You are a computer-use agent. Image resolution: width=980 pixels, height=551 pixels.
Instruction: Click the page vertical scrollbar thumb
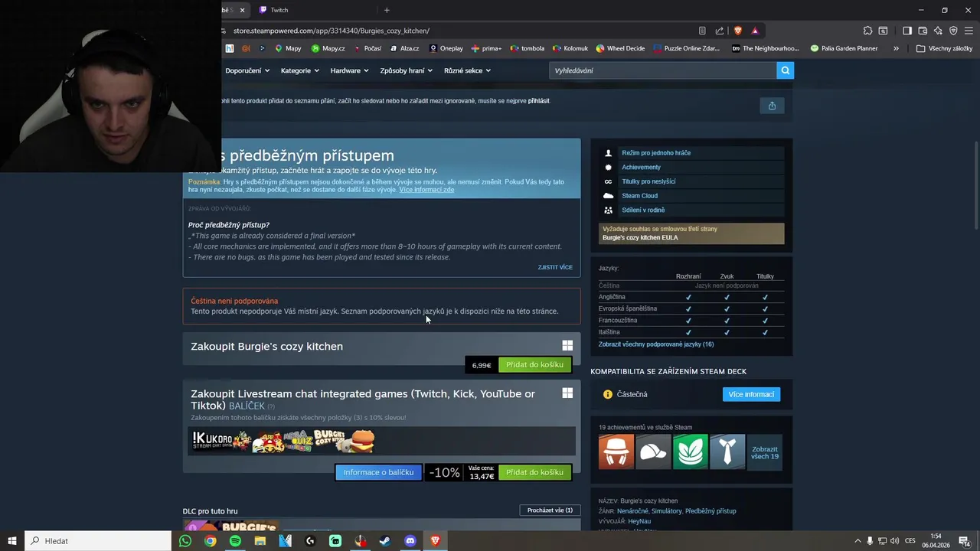coord(976,184)
